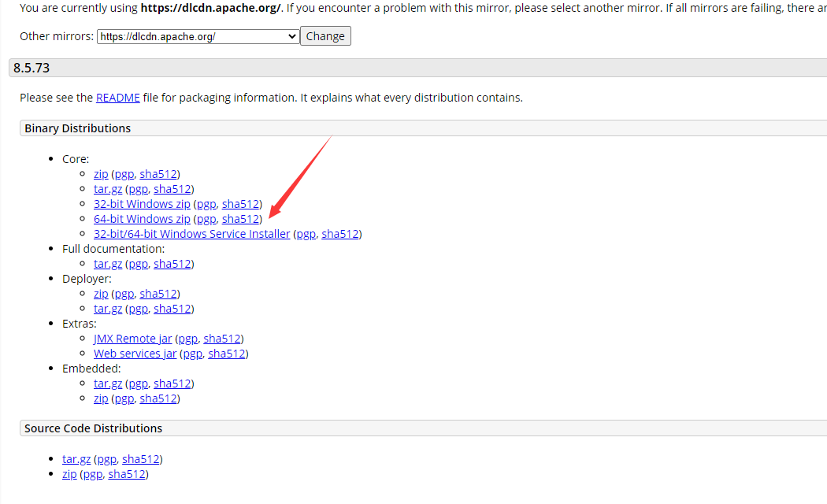Download the Deployer zip
827x504 pixels.
pos(101,294)
